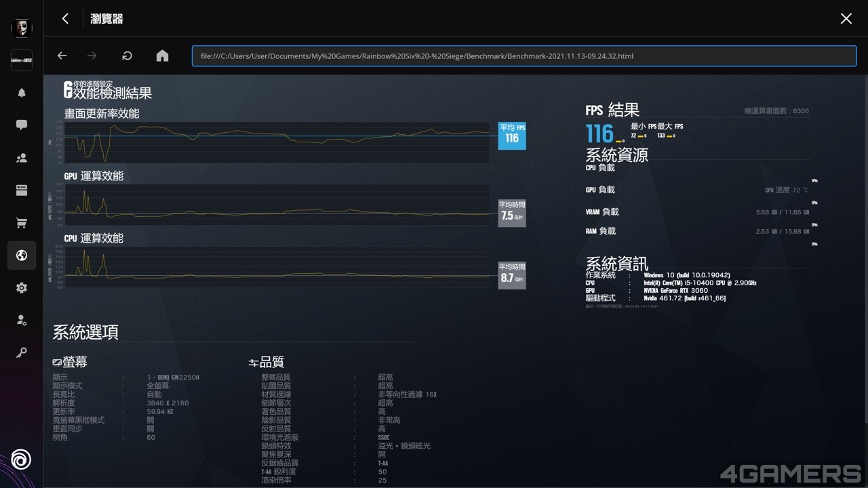Navigate forward in the browser
This screenshot has height=488, width=868.
click(92, 56)
